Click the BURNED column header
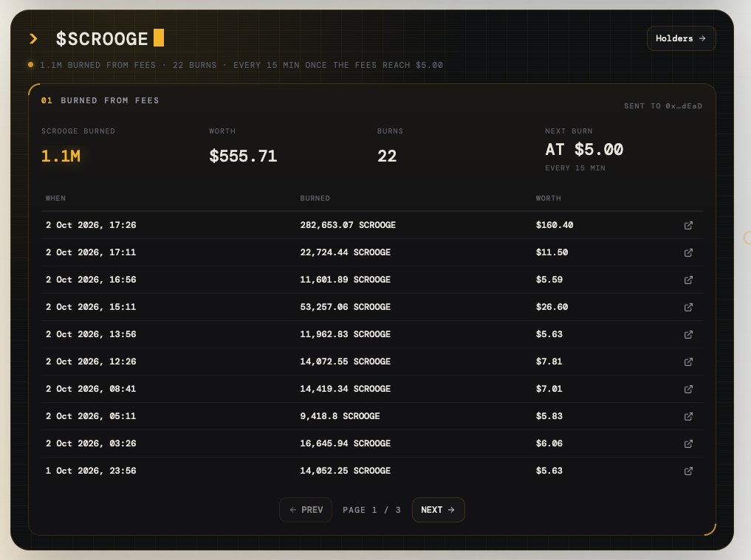Viewport: 751px width, 560px height. click(x=315, y=198)
